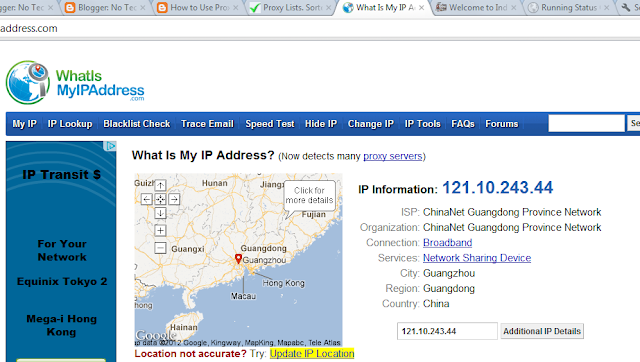Open the FAQs menu item

(x=463, y=124)
